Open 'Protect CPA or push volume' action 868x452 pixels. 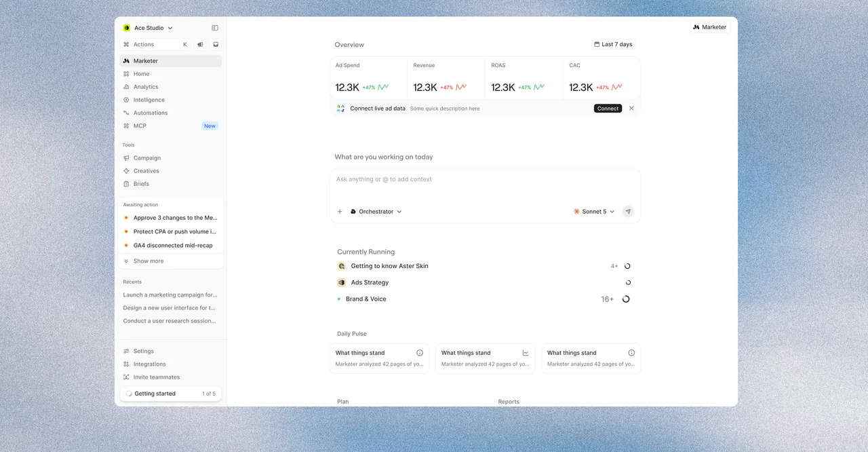(x=171, y=231)
